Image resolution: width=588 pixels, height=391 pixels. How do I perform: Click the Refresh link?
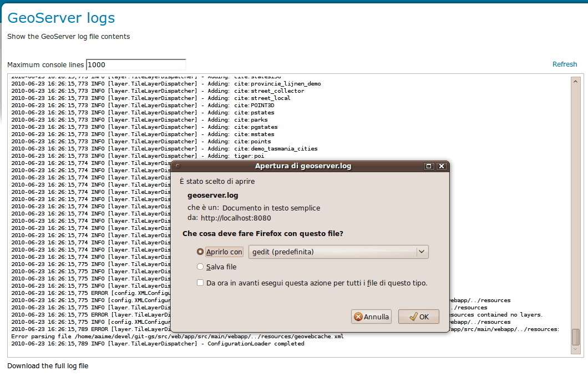click(564, 64)
